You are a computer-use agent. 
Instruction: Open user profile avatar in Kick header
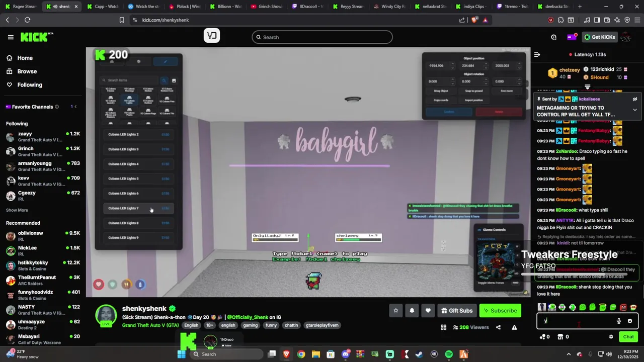coord(626,37)
